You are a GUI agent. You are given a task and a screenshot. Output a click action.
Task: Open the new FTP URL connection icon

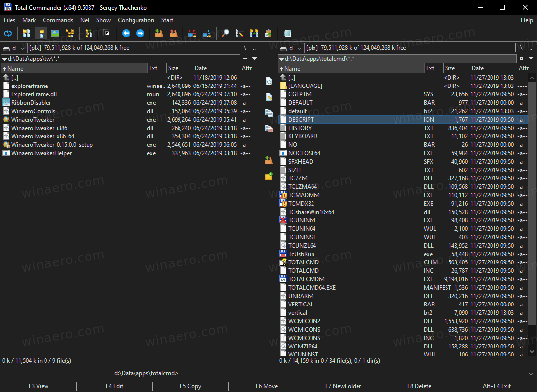207,33
